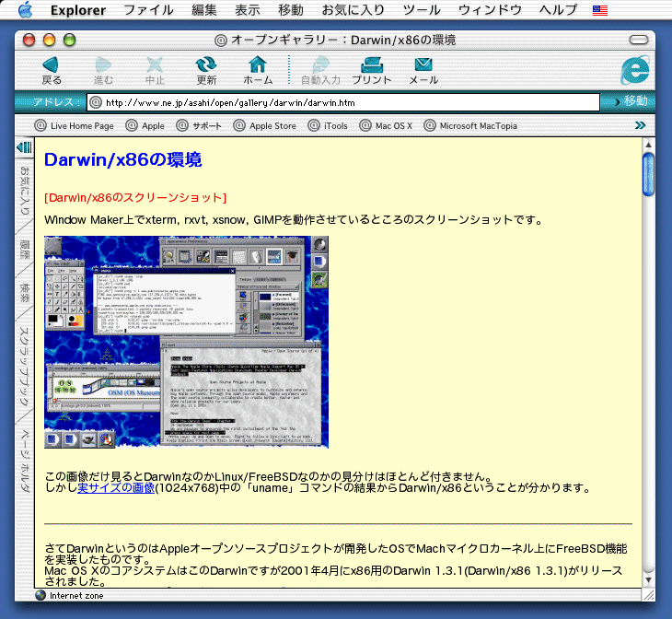The height and width of the screenshot is (619, 672).
Task: Open the Explorer application menu
Action: [x=78, y=10]
